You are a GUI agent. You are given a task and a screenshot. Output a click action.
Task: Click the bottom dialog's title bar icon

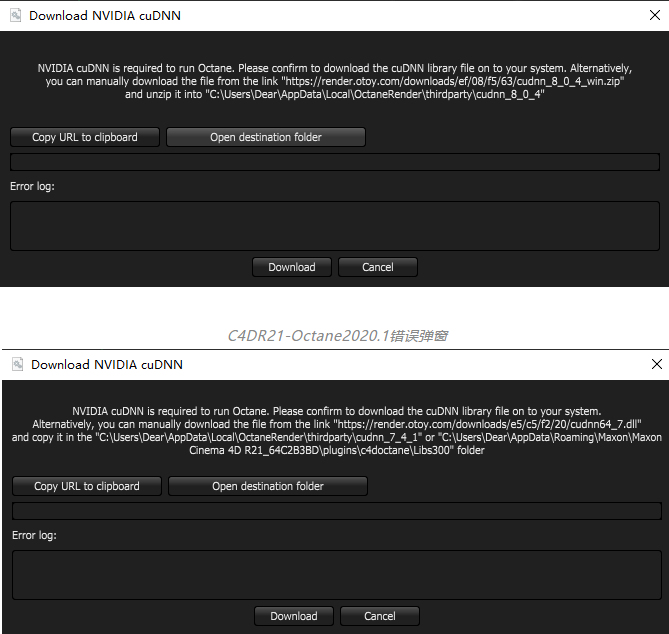18,364
